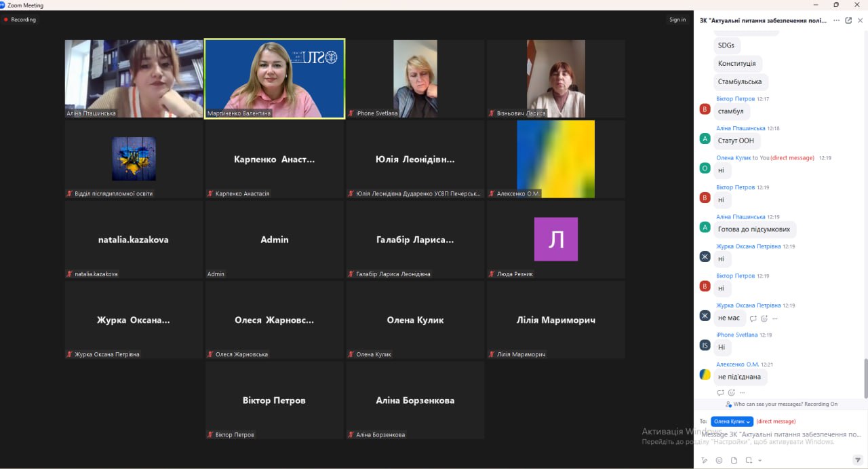
Task: Close the chat side panel
Action: [860, 20]
